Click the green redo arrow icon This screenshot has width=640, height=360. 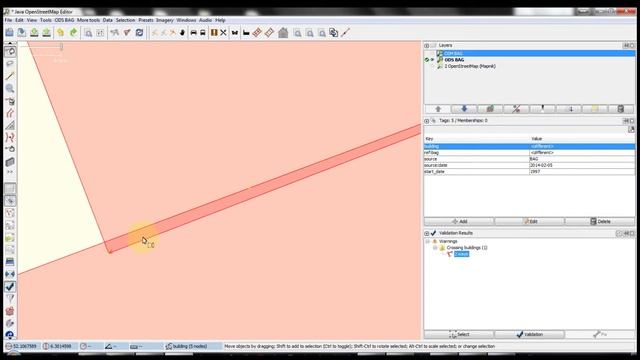pos(73,33)
